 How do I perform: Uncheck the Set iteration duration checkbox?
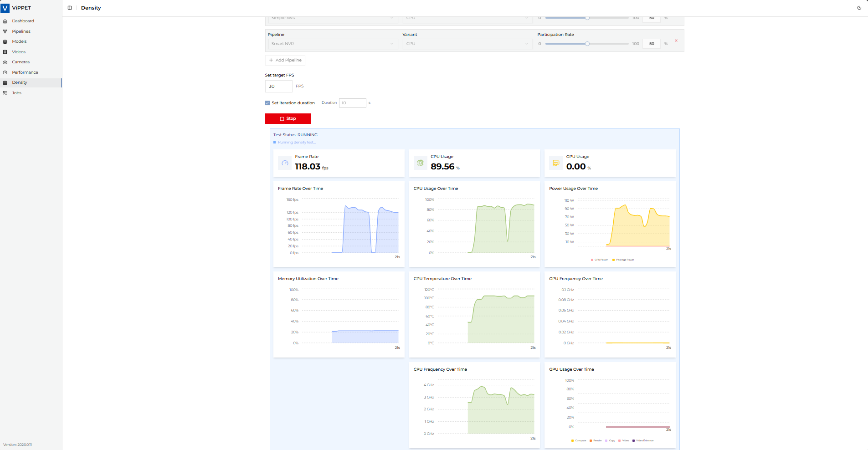267,103
